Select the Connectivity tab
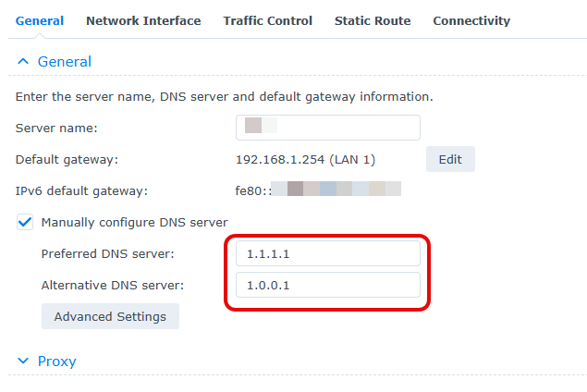 471,20
